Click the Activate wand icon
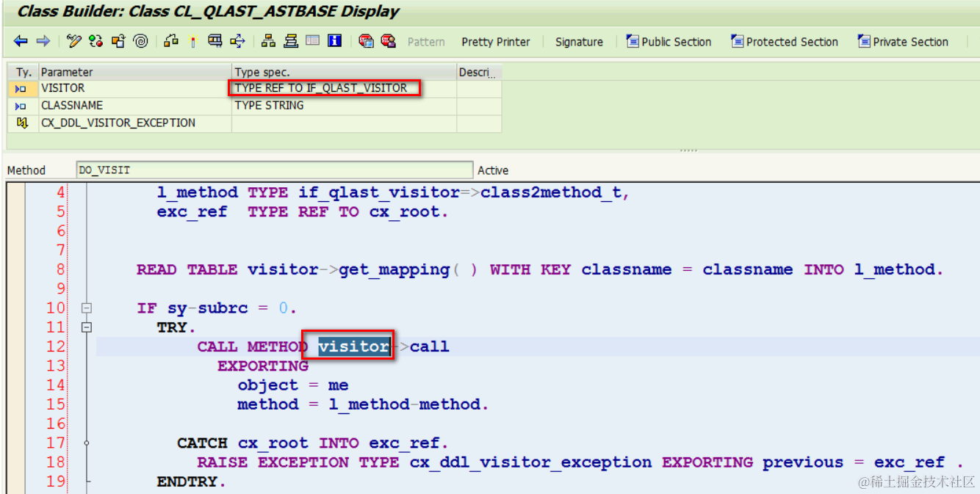 [193, 41]
